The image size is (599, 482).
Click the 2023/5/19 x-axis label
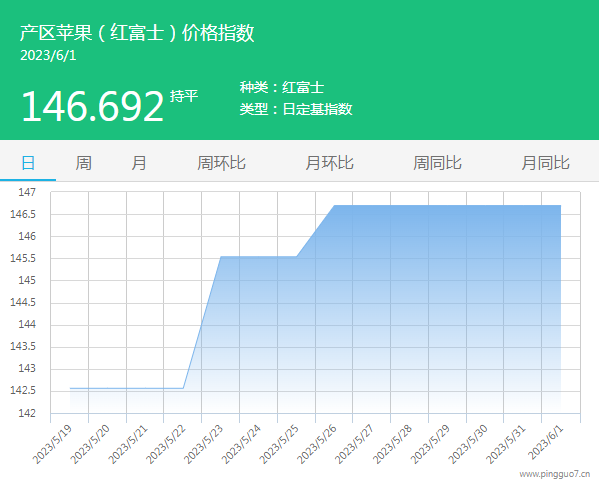[52, 445]
